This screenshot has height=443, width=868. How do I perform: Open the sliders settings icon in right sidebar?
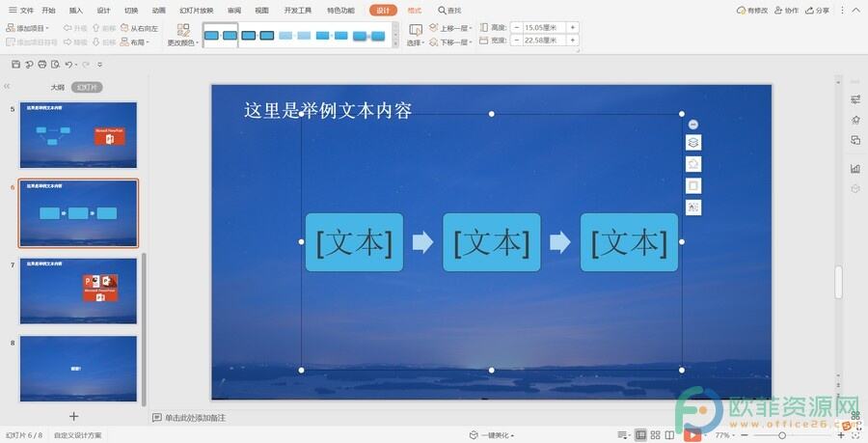[x=855, y=99]
